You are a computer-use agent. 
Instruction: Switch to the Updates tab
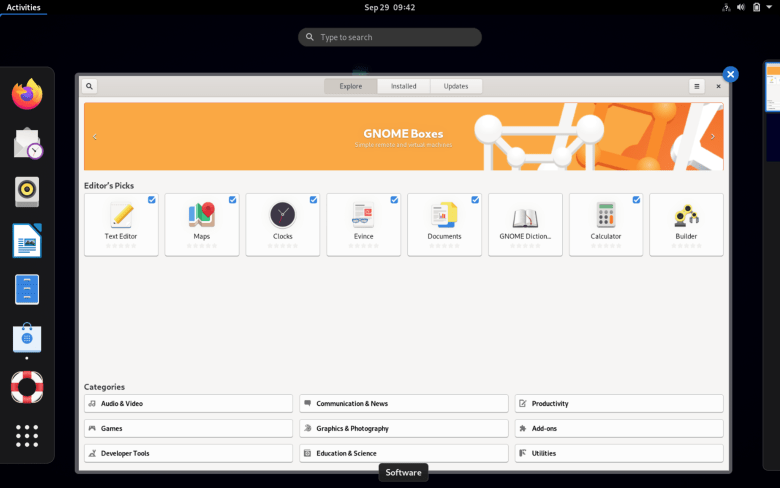pos(456,86)
